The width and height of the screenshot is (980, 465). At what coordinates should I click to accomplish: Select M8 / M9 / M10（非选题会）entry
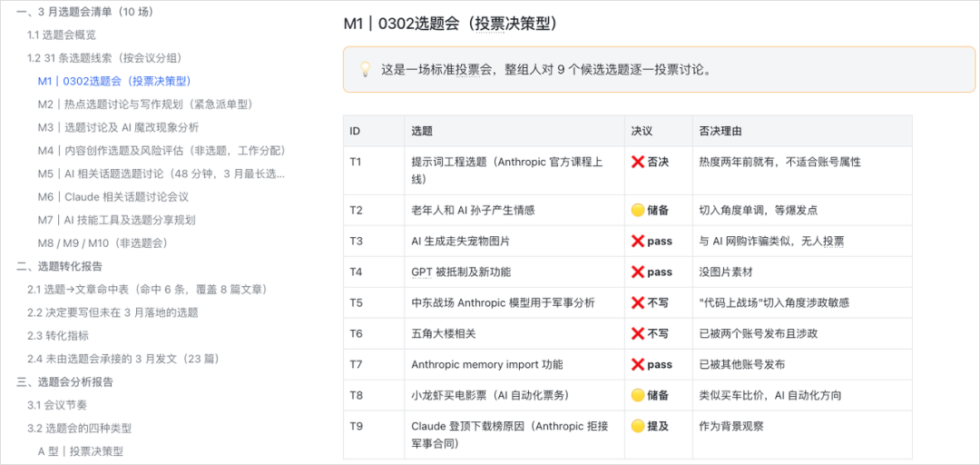pos(103,243)
